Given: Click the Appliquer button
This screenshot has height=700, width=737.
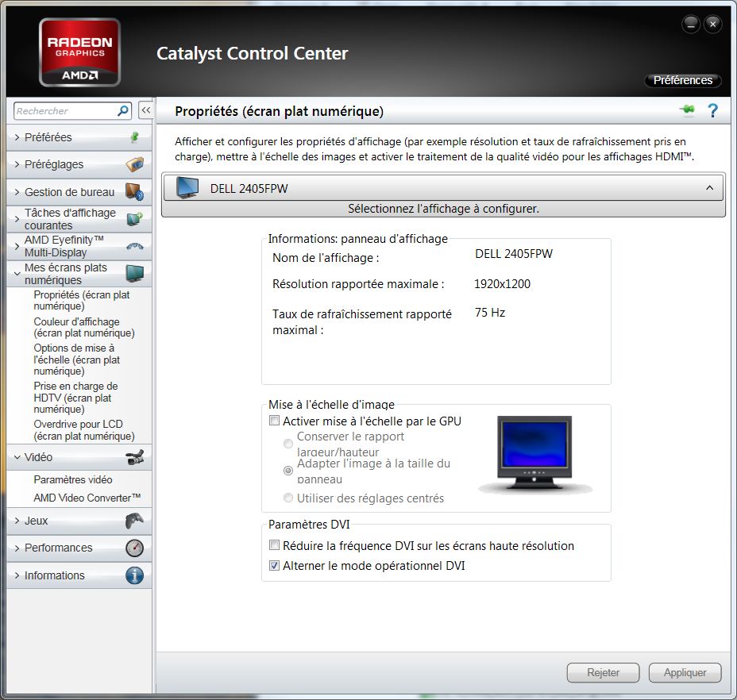Looking at the screenshot, I should (685, 672).
